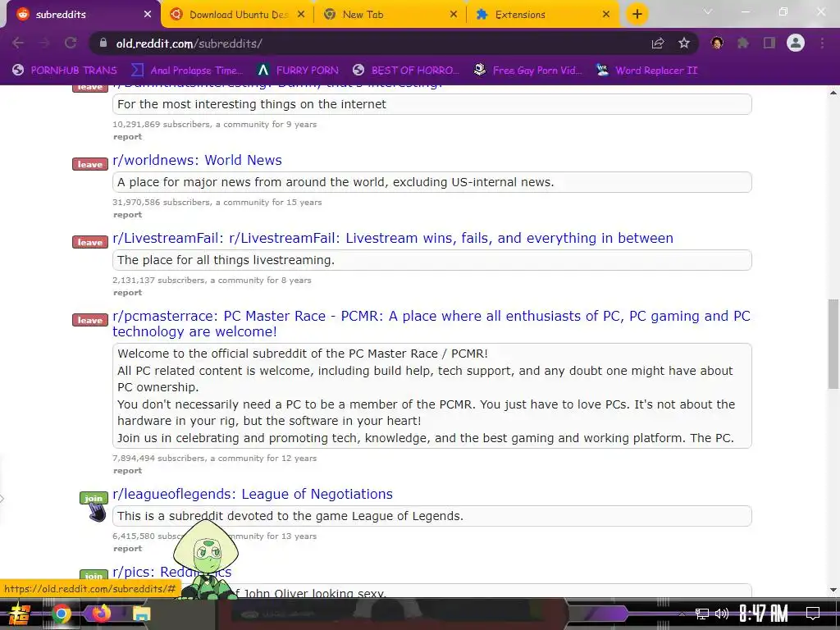840x630 pixels.
Task: Open the tab search dropdown chevron
Action: (x=708, y=11)
